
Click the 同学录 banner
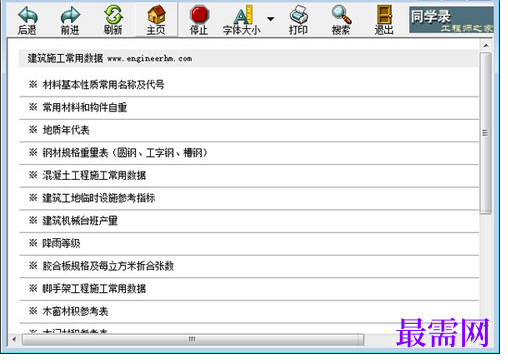pyautogui.click(x=451, y=20)
